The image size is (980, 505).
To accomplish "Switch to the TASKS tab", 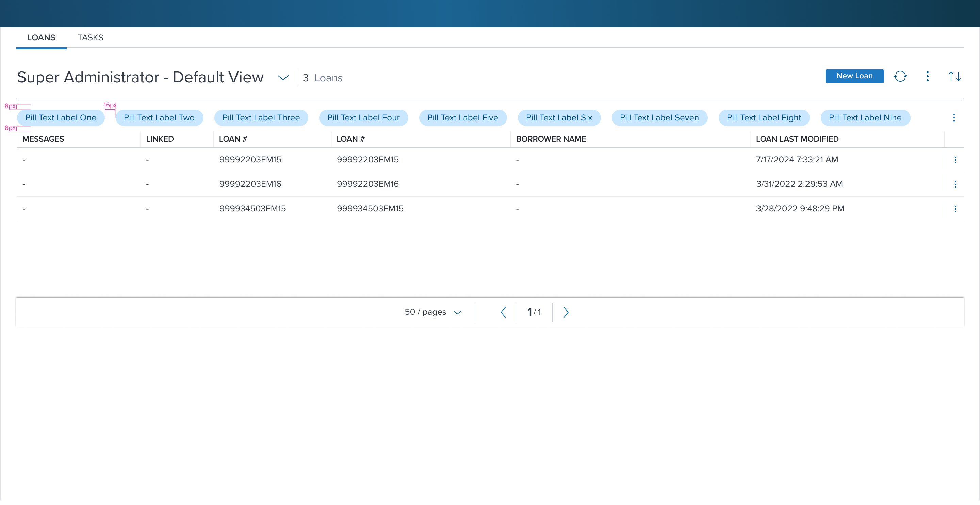I will pyautogui.click(x=90, y=38).
